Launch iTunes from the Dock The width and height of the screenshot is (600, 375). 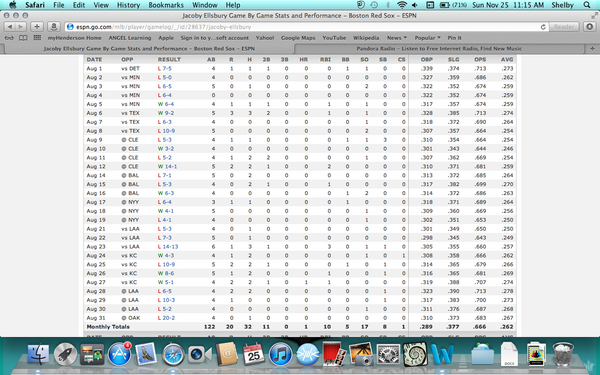click(x=280, y=354)
